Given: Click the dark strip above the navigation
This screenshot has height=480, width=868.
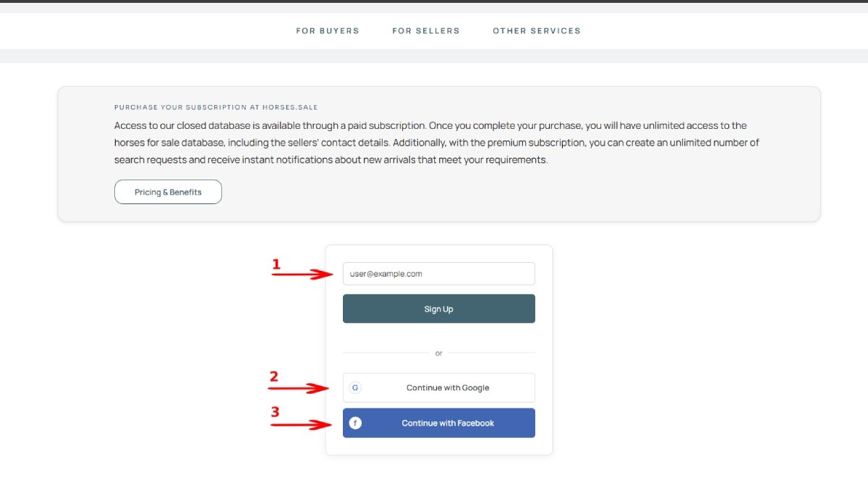Looking at the screenshot, I should click(x=434, y=1).
